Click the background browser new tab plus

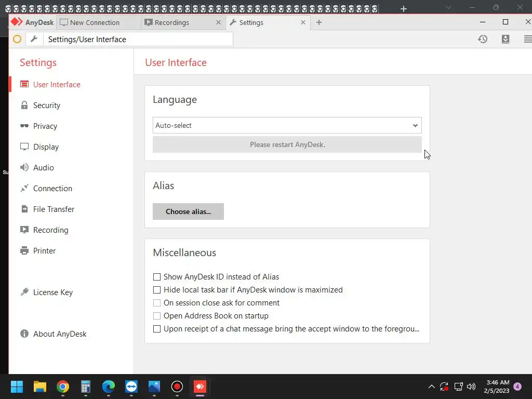(x=403, y=8)
